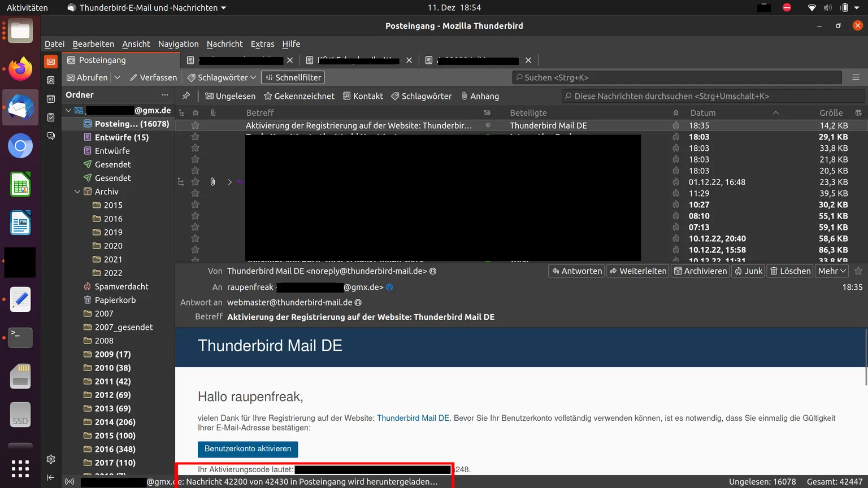Open the tasks view from the sidebar

[x=51, y=117]
